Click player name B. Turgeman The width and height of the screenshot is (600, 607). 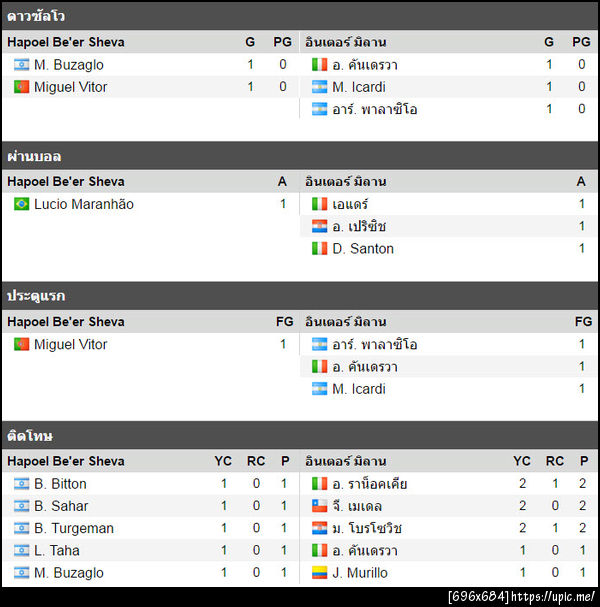pyautogui.click(x=74, y=528)
